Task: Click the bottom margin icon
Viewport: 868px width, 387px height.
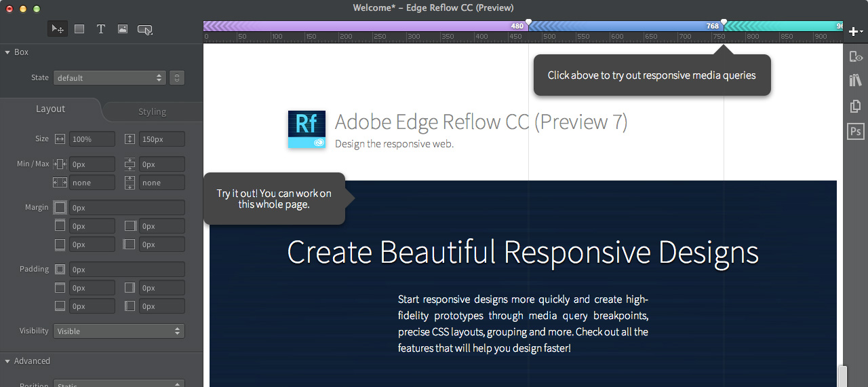Action: coord(60,244)
